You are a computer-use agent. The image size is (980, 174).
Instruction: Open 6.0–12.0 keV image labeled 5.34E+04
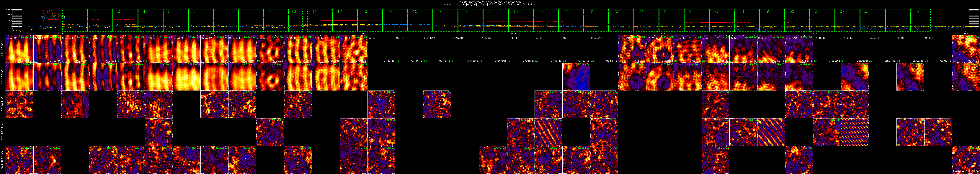pyautogui.click(x=186, y=77)
